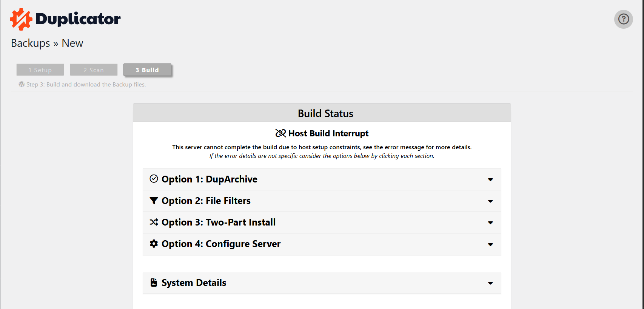Click the Build Status panel header

click(x=322, y=113)
